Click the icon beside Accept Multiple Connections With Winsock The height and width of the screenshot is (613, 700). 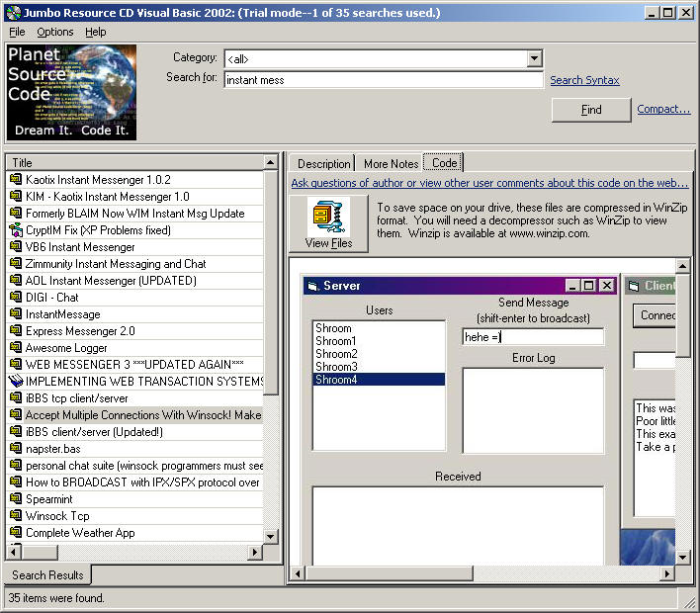(16, 415)
